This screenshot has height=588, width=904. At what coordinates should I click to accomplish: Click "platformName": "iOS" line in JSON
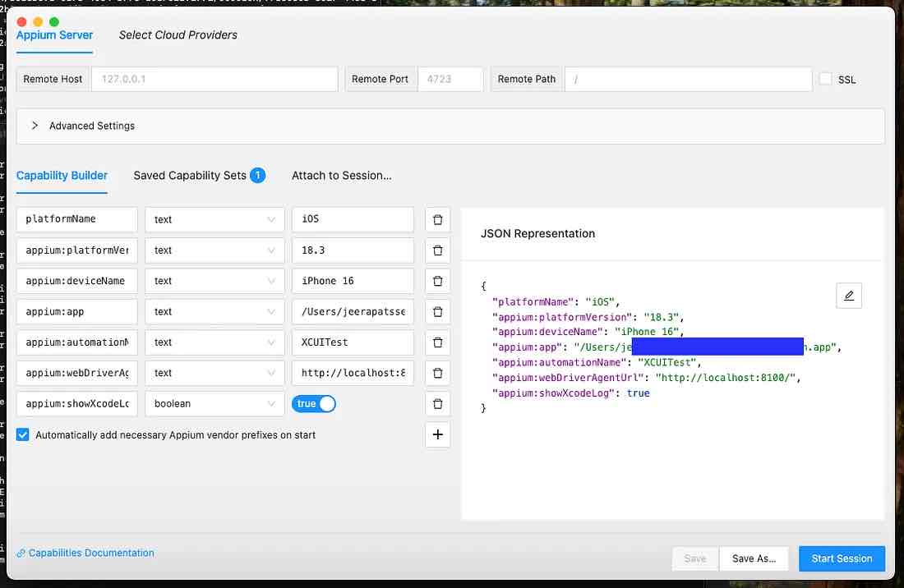[556, 301]
